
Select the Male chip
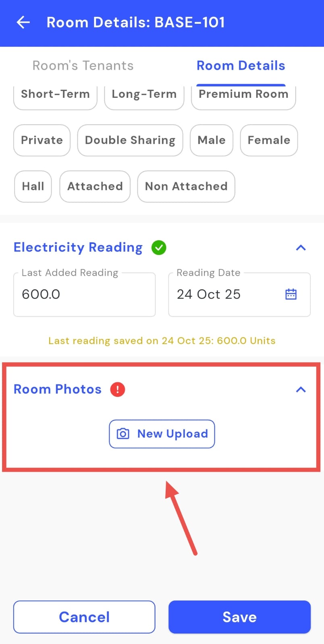(x=212, y=140)
